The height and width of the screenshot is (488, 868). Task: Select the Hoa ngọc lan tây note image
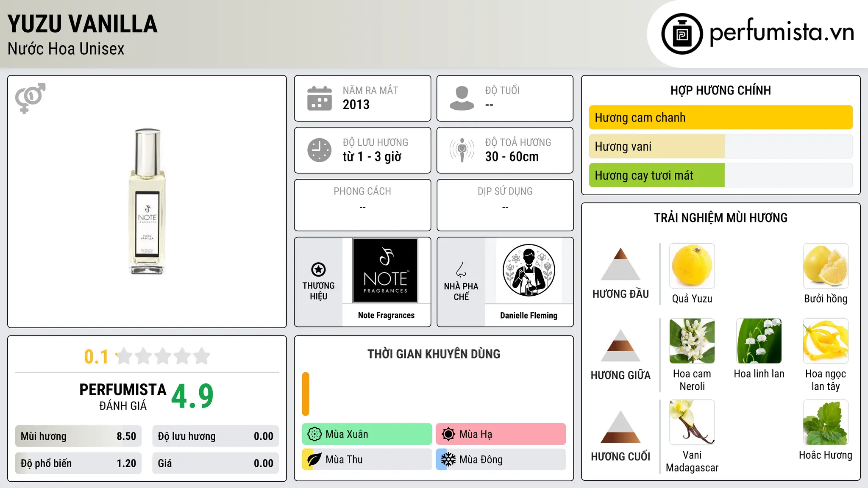point(826,341)
